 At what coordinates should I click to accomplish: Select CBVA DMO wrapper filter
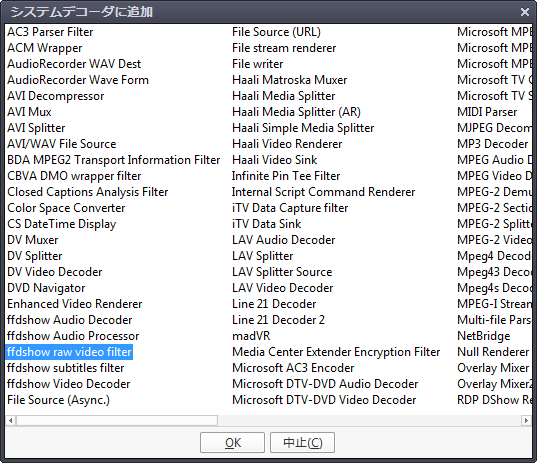pyautogui.click(x=74, y=176)
